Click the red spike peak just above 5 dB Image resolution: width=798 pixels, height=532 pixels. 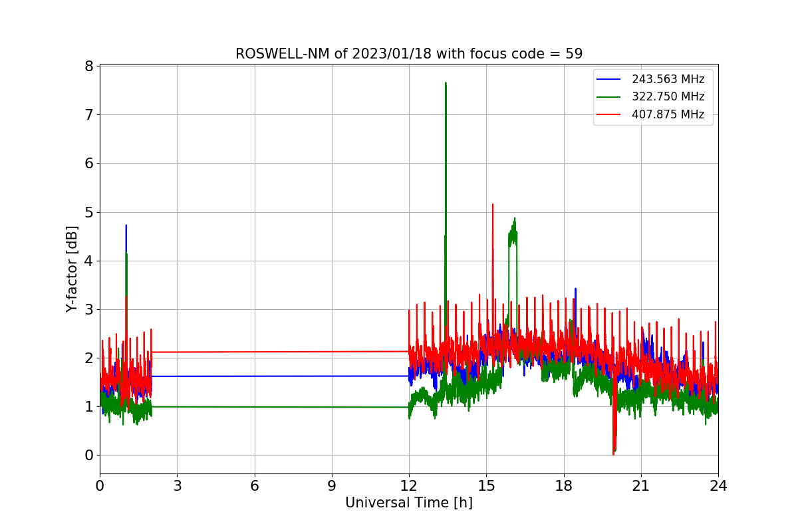(493, 205)
